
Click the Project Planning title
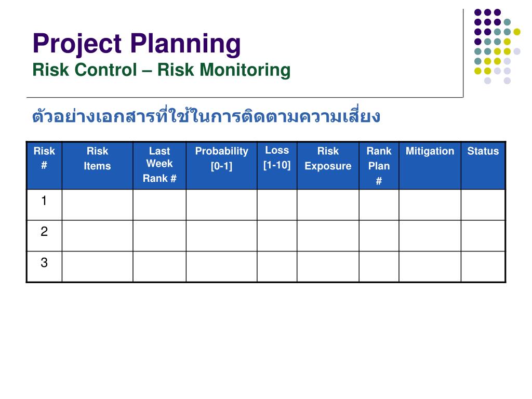137,44
